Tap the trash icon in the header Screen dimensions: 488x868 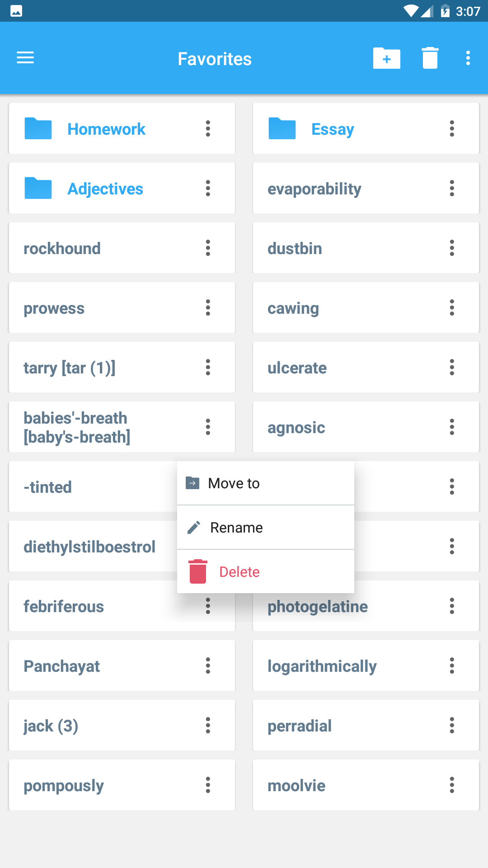[x=430, y=58]
